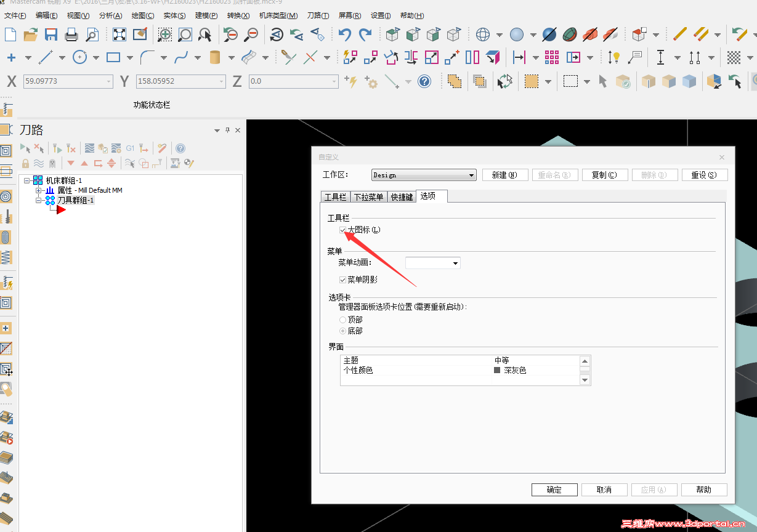Screen dimensions: 757x532
Task: Click the rectangular array pattern icon
Action: click(552, 58)
